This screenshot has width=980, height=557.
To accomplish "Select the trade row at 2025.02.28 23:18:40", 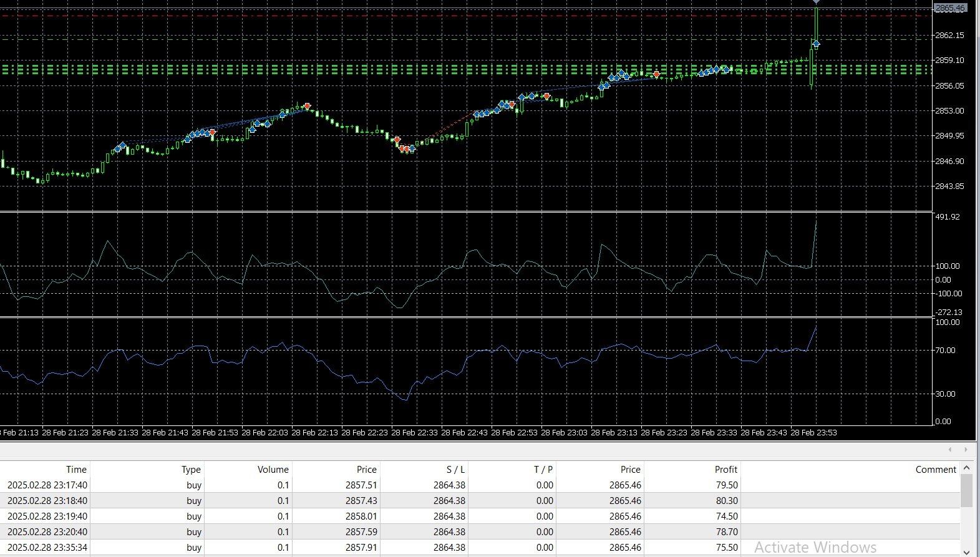I will click(480, 500).
